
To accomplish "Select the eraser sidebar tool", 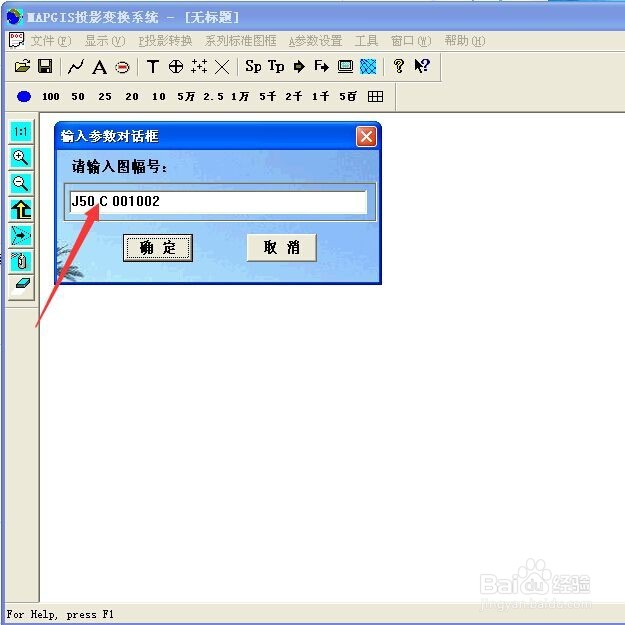I will [21, 287].
